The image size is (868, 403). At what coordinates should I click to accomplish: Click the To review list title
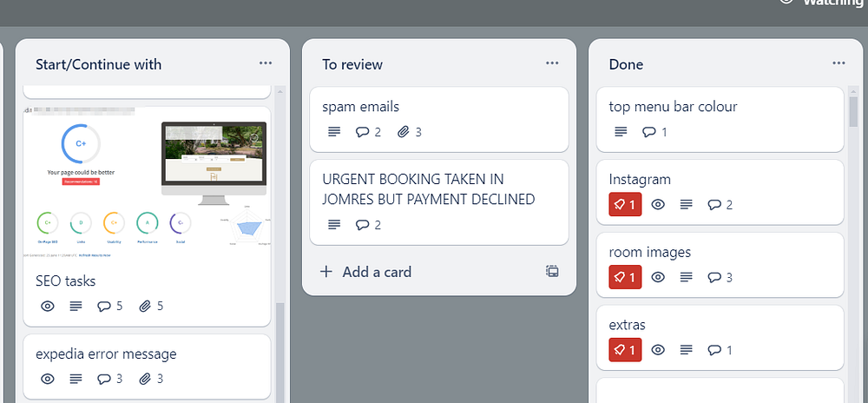(x=352, y=64)
